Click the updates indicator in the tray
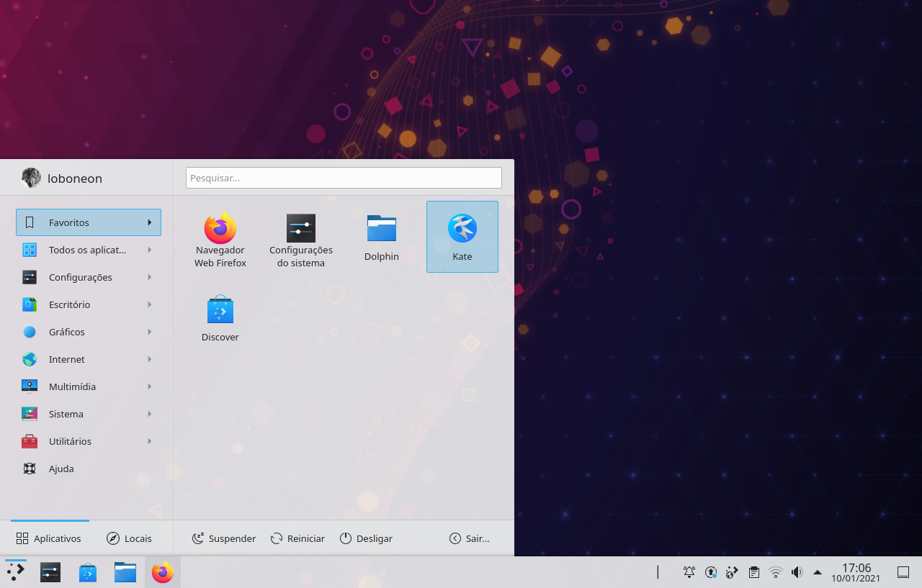Viewport: 922px width, 588px height. tap(710, 572)
